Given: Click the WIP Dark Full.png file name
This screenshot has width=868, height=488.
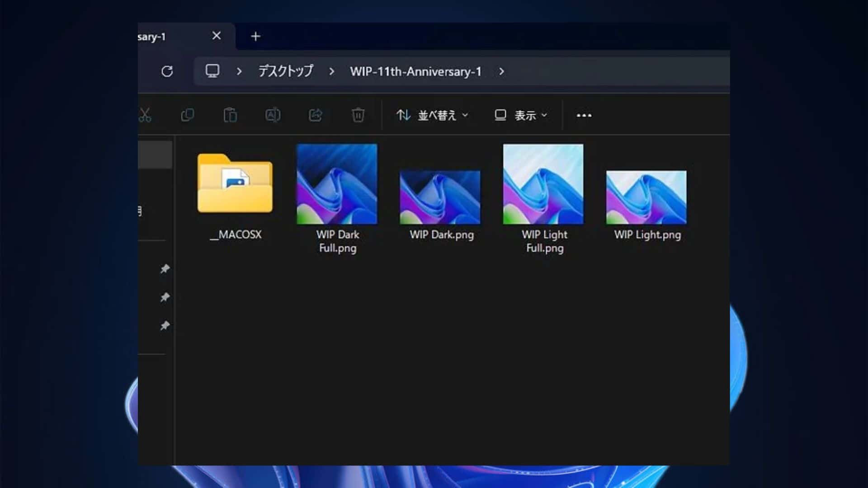Looking at the screenshot, I should (x=338, y=241).
